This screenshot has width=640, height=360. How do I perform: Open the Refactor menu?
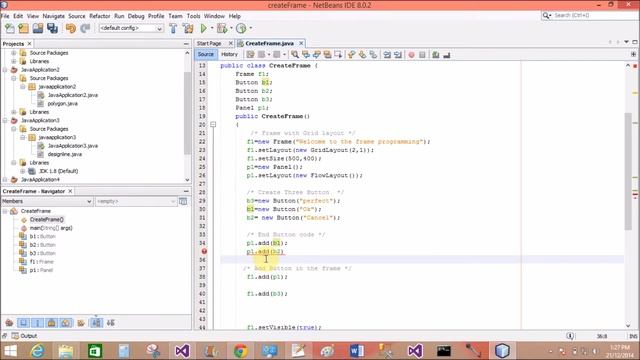coord(100,16)
